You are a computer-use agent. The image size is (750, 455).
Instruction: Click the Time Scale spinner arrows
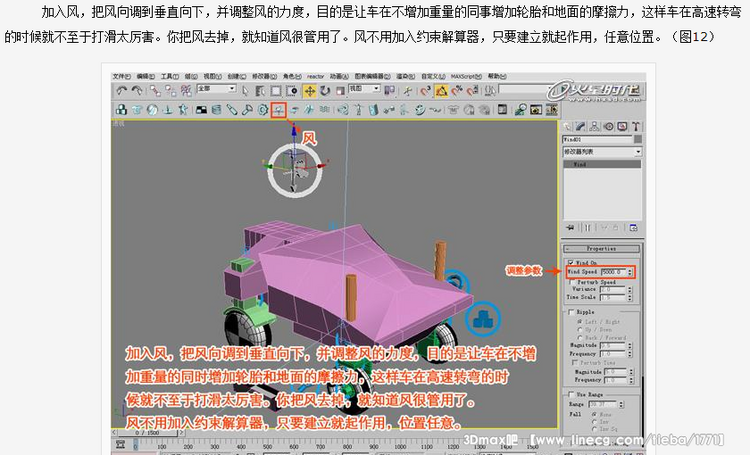629,298
